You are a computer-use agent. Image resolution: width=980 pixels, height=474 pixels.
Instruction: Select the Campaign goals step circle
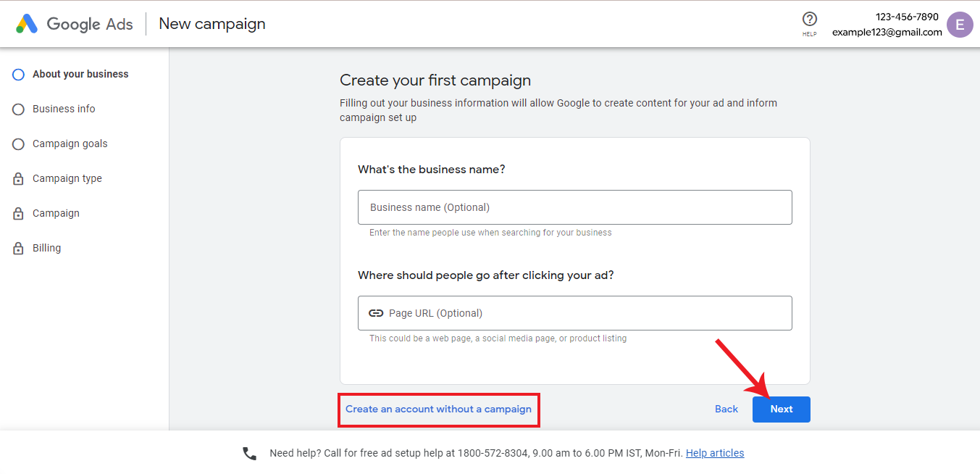[19, 144]
